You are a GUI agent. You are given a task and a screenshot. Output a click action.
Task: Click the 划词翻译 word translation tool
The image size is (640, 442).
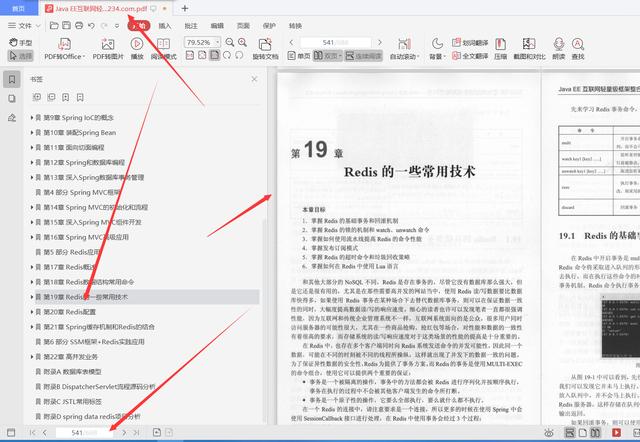(x=470, y=42)
